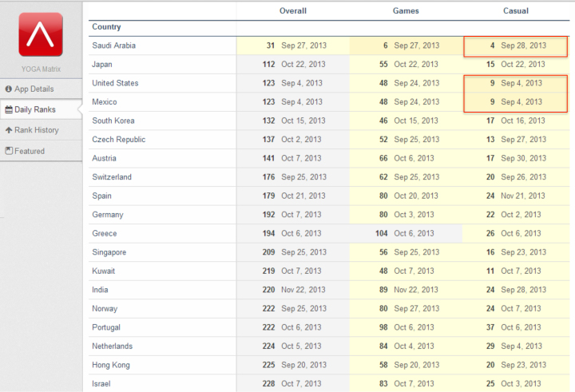This screenshot has width=575, height=392.
Task: Select the Saudi Arabia row label
Action: pyautogui.click(x=113, y=46)
